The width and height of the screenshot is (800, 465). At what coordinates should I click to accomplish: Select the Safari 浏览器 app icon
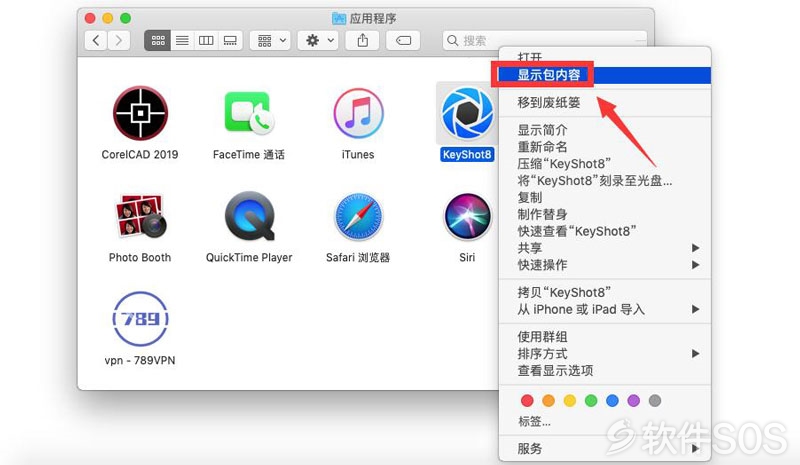pos(358,216)
